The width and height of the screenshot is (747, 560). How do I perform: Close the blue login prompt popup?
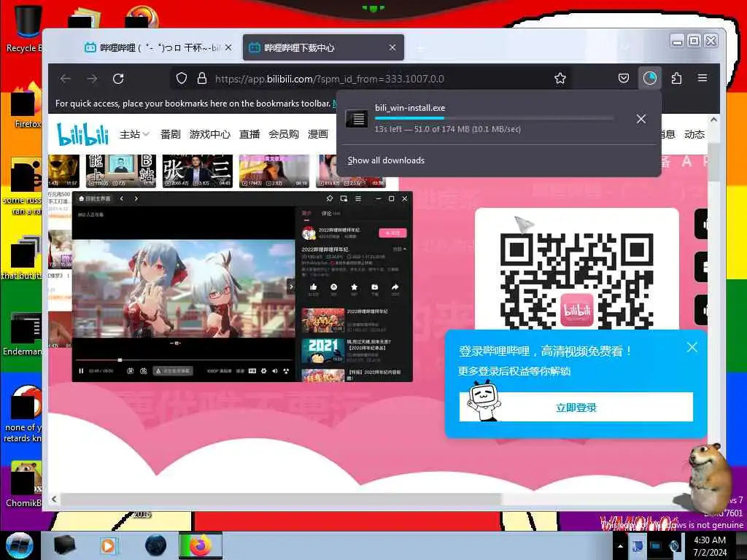[692, 348]
